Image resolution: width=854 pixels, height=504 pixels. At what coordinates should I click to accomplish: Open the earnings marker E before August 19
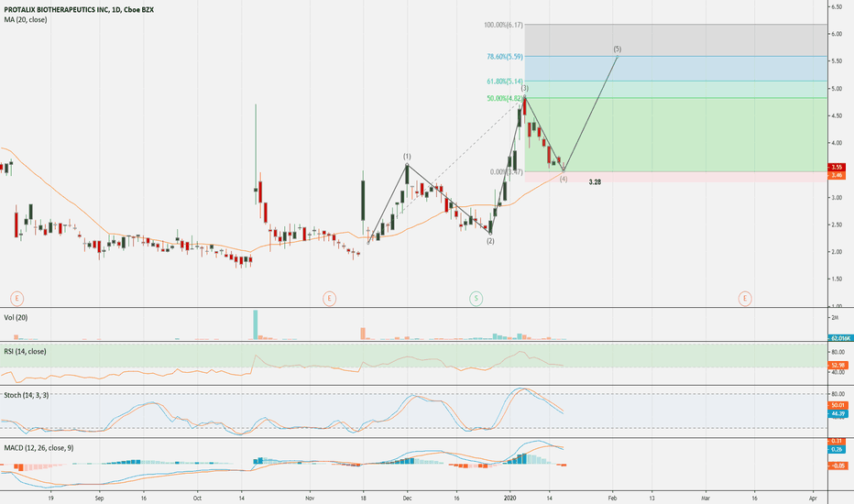pyautogui.click(x=17, y=298)
